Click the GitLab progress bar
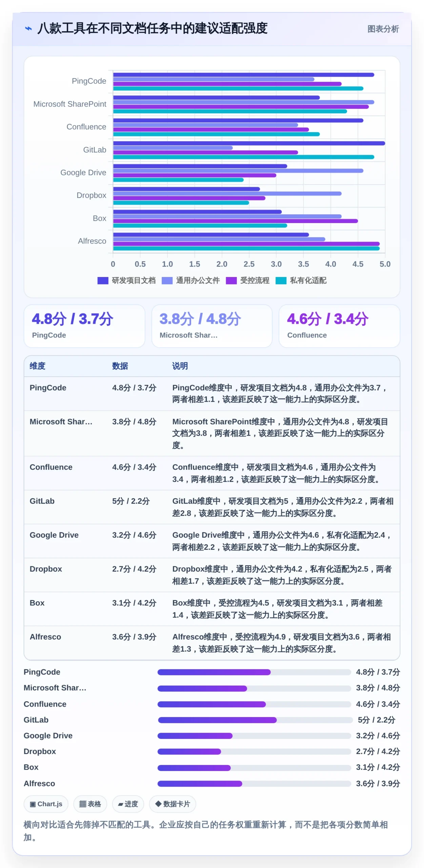Viewport: 424px width, 868px height. [255, 720]
